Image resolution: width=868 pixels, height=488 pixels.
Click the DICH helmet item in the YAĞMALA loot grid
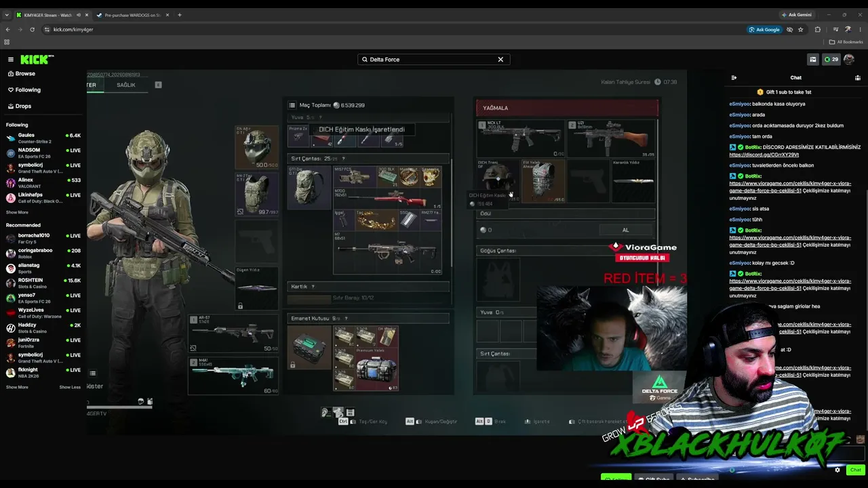[x=498, y=180]
